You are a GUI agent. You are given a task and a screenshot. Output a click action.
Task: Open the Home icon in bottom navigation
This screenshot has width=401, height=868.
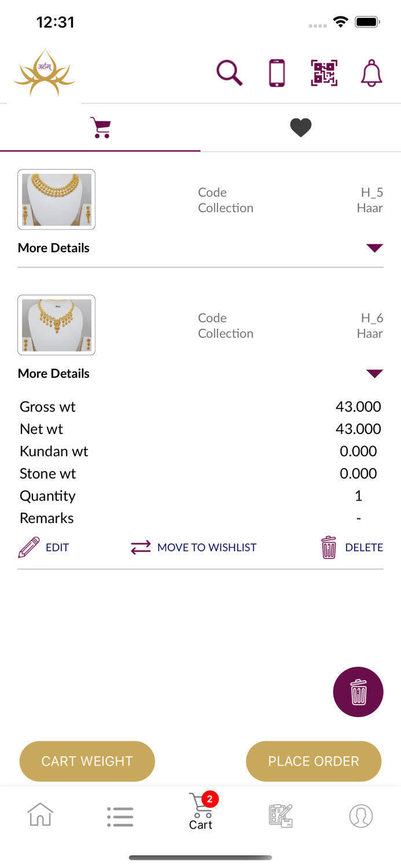tap(40, 816)
